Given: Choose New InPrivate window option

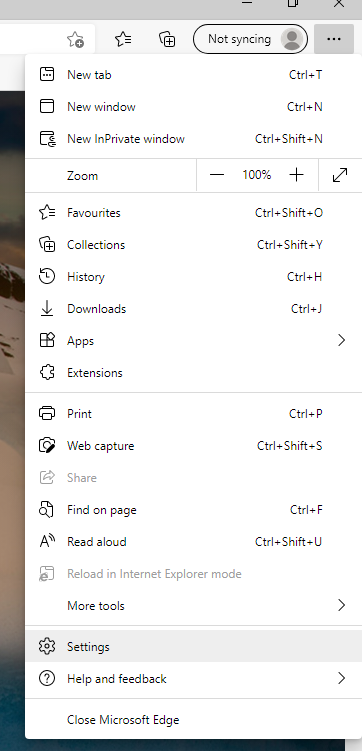Looking at the screenshot, I should tap(193, 139).
